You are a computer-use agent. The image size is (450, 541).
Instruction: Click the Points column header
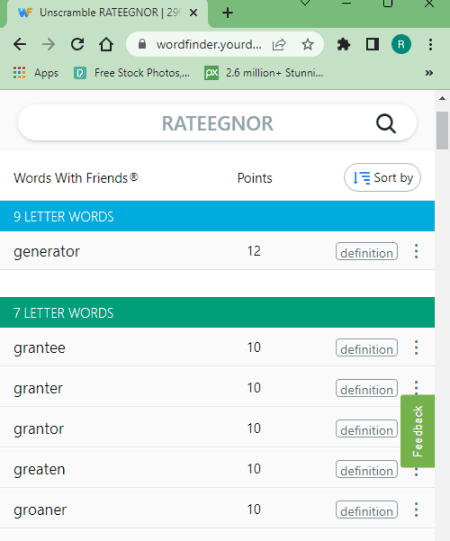click(x=255, y=178)
